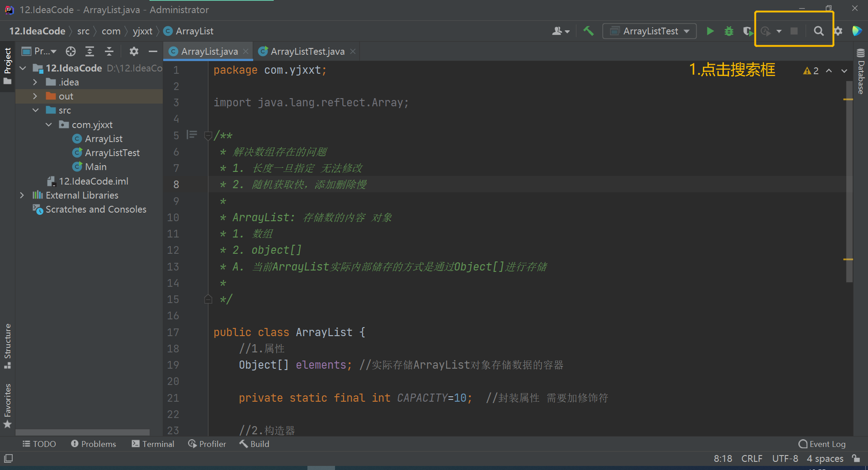Fold the Javadoc comment at line 5
Viewport: 868px width, 470px height.
coord(208,135)
